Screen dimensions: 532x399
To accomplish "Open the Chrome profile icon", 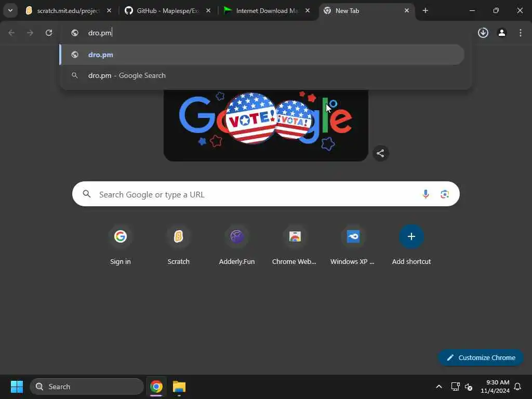I will 502,33.
